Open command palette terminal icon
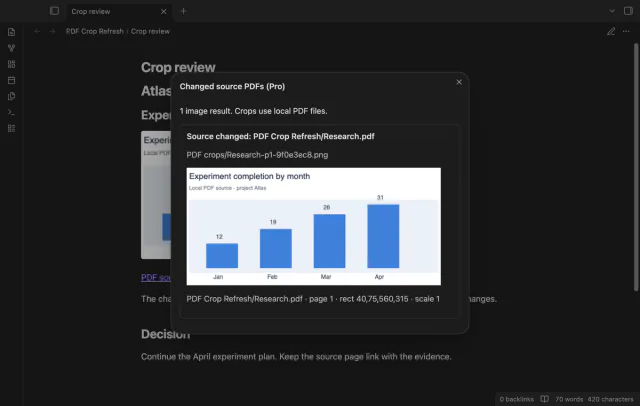 point(11,112)
